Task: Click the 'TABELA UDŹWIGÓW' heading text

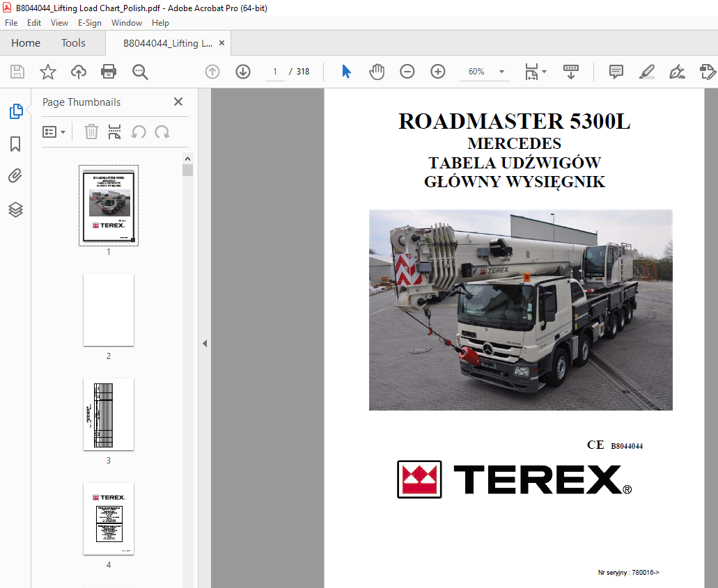Action: (514, 163)
